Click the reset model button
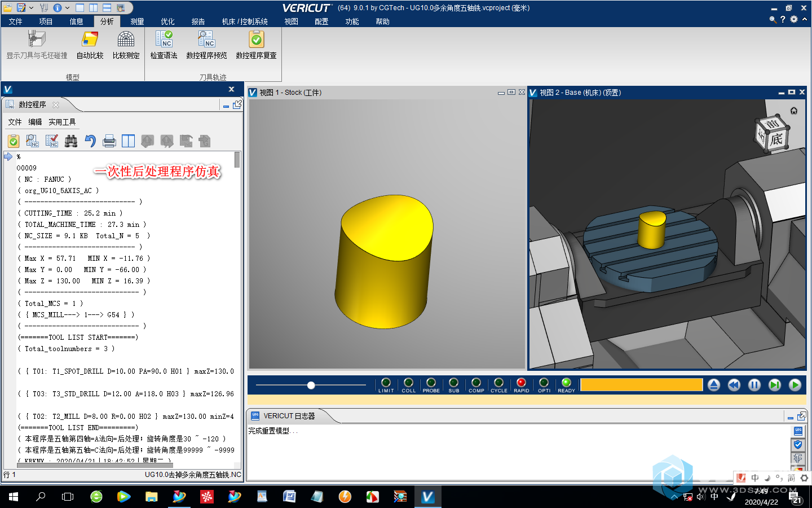Image resolution: width=812 pixels, height=508 pixels. tap(714, 385)
